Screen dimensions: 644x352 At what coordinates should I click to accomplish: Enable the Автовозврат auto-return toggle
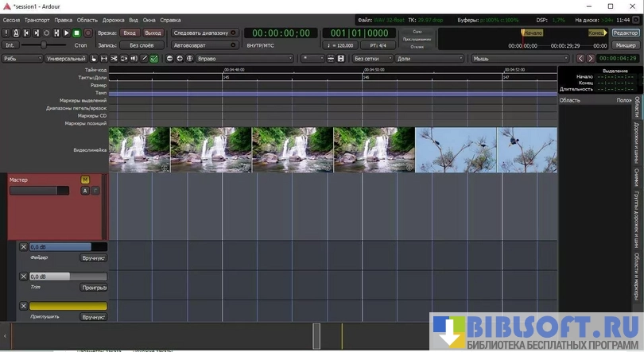point(204,45)
